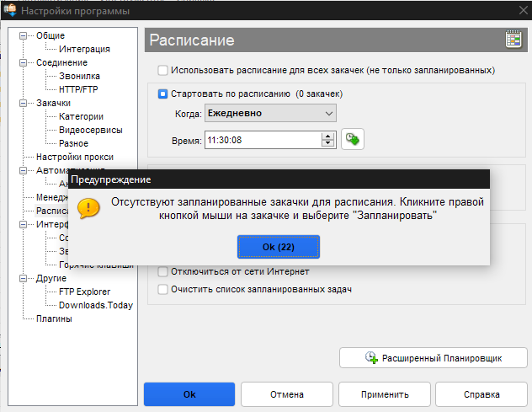Increase the time with the up spinner arrow
Screen dimensions: 532x412
coord(327,135)
